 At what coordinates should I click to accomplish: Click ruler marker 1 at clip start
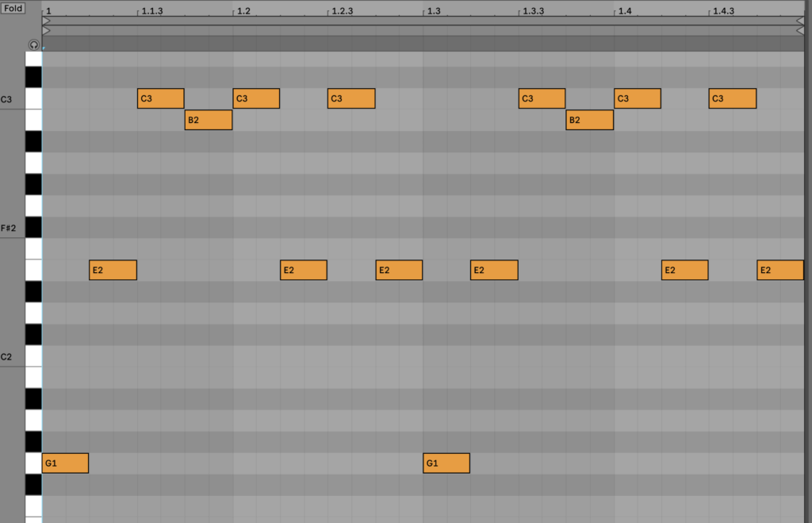pos(48,11)
